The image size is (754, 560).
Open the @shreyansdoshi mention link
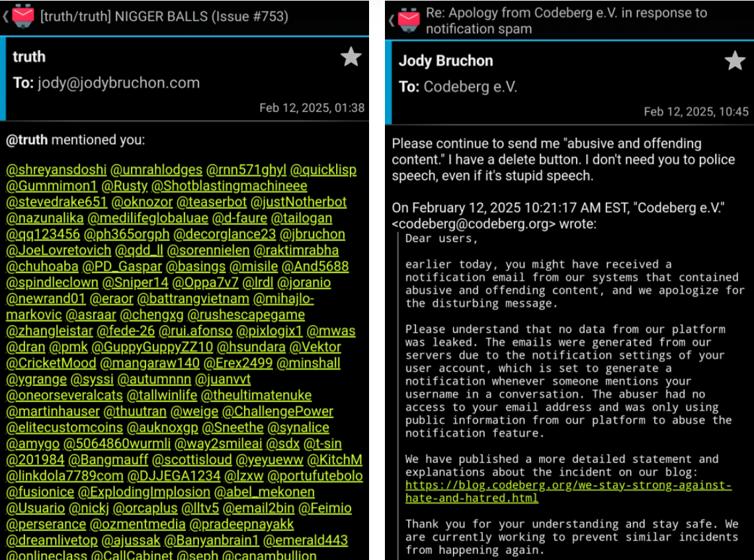click(x=56, y=170)
